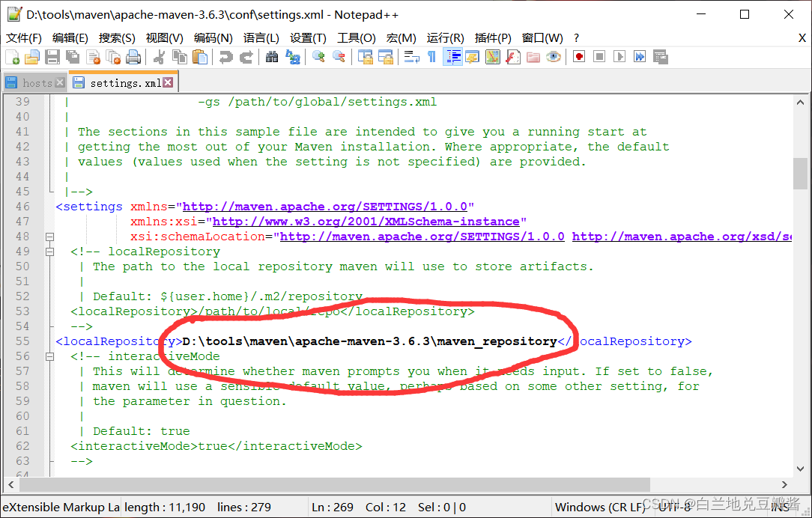Click the horizontal scrollbar thumb

335,485
